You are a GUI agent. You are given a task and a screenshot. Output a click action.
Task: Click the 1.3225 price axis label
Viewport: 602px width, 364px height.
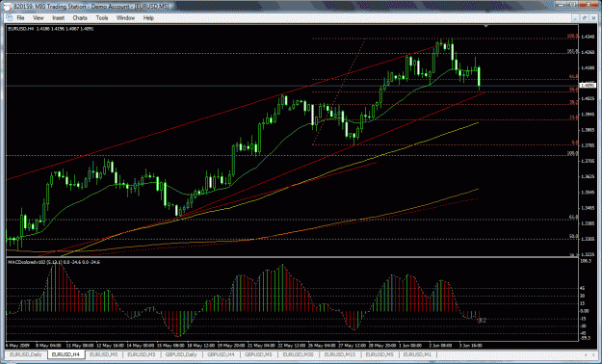click(588, 254)
